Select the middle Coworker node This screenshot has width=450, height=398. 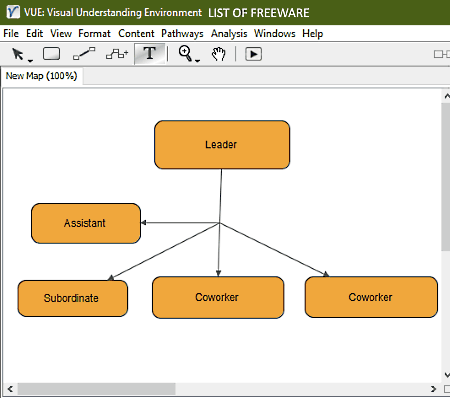pos(218,297)
